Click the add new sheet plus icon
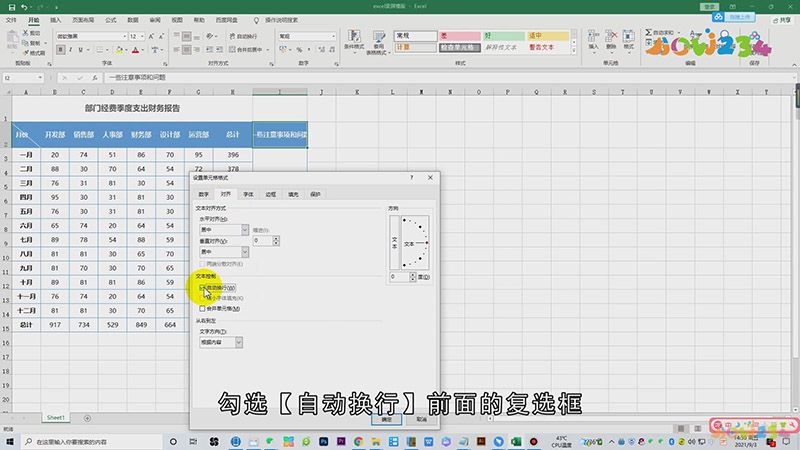The height and width of the screenshot is (450, 800). pos(87,418)
